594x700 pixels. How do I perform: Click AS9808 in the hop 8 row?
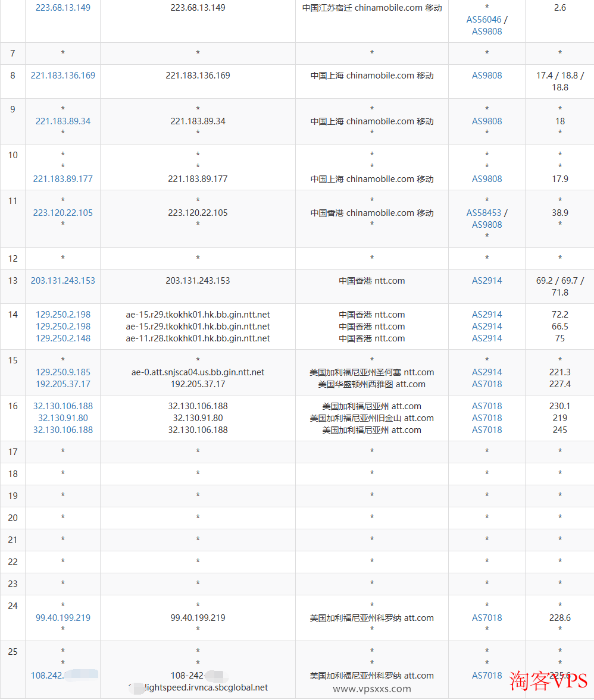[x=487, y=76]
